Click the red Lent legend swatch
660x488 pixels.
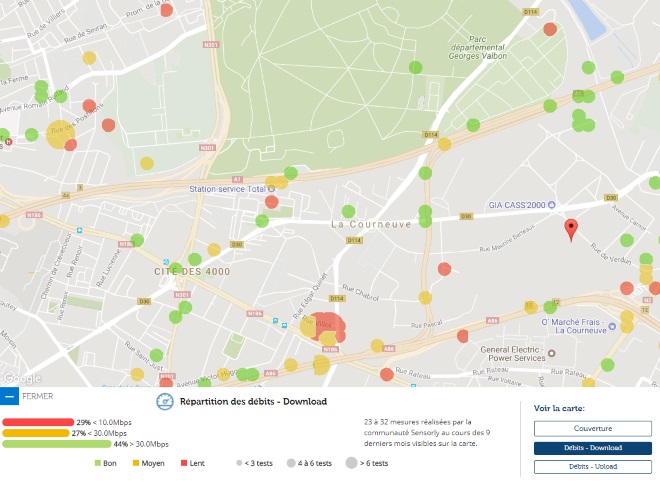[182, 463]
